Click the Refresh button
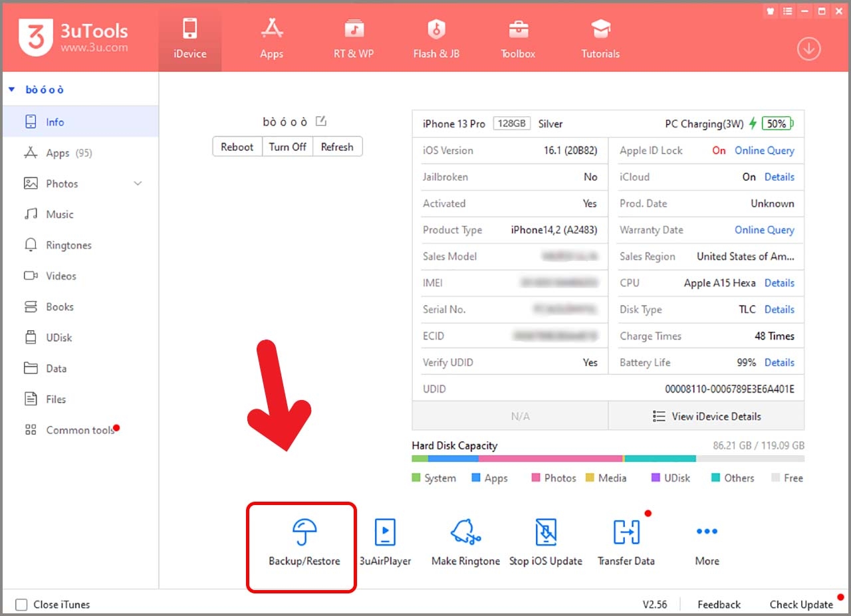 coord(337,147)
